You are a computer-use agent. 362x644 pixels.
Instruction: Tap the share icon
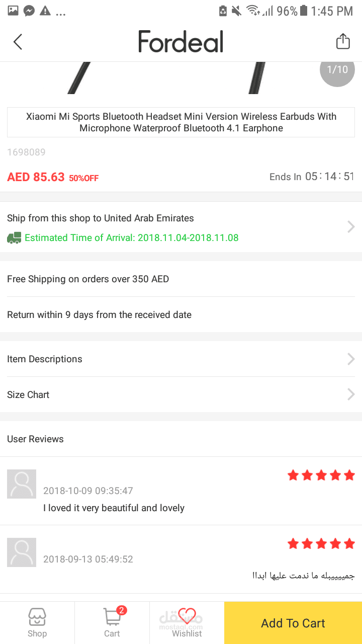point(343,41)
